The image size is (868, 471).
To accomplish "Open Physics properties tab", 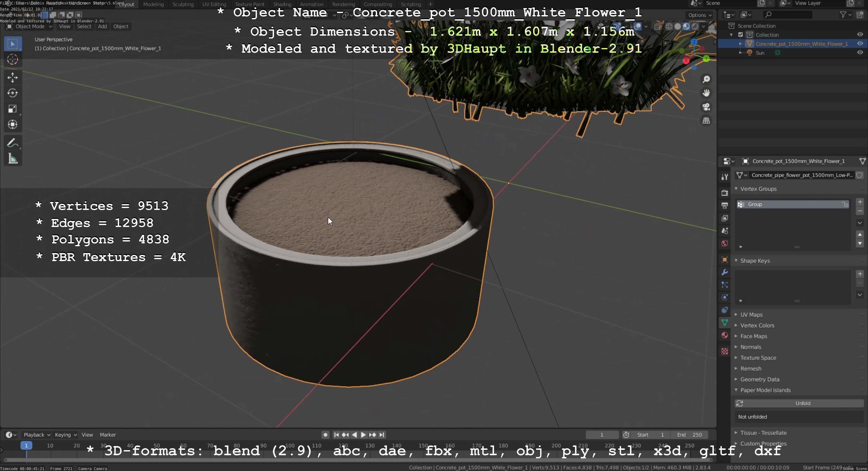I will 725,297.
